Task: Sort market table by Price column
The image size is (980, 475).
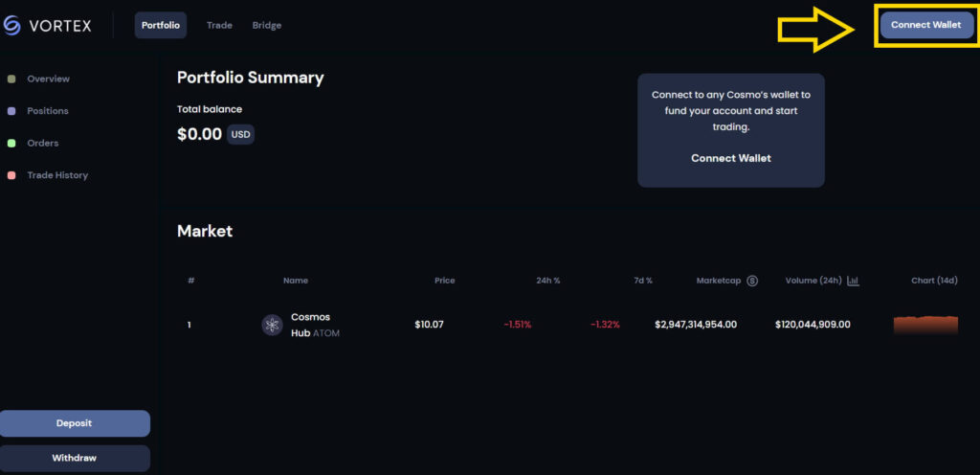Action: [x=444, y=281]
